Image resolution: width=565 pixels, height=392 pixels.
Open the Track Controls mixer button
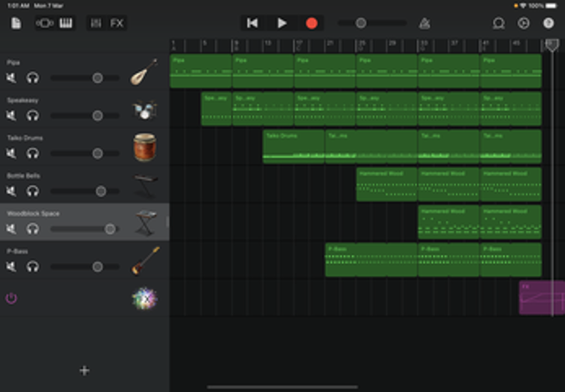coord(96,23)
